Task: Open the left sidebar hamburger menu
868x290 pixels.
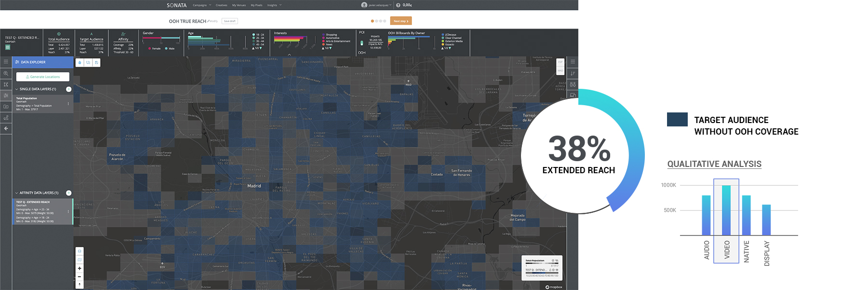Action: (x=6, y=62)
